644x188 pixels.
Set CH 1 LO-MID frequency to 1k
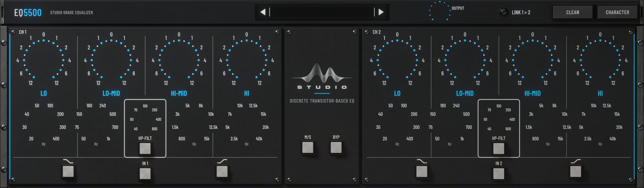[108, 139]
